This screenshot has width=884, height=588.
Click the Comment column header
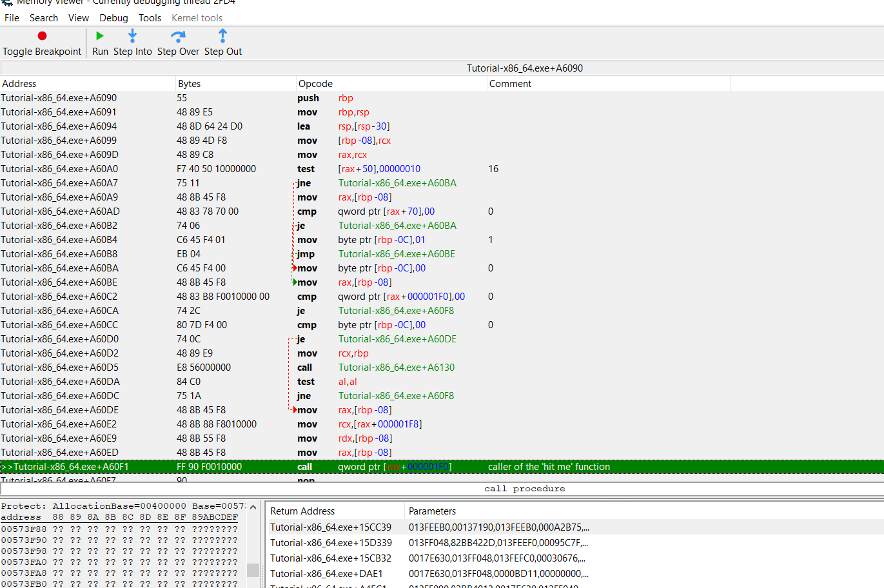click(x=510, y=84)
